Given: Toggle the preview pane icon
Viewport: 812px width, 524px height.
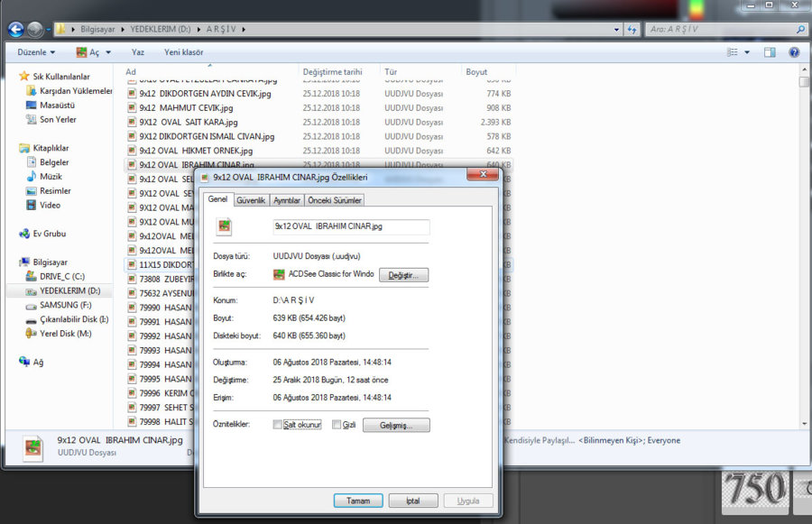Looking at the screenshot, I should 770,52.
